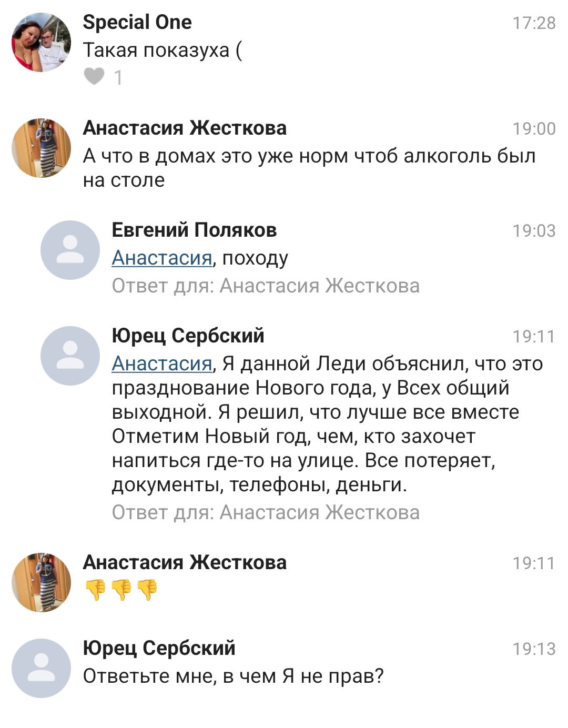568x728 pixels.
Task: Tap the 19:03 timestamp on Евгений Поляков's reply
Action: point(534,230)
